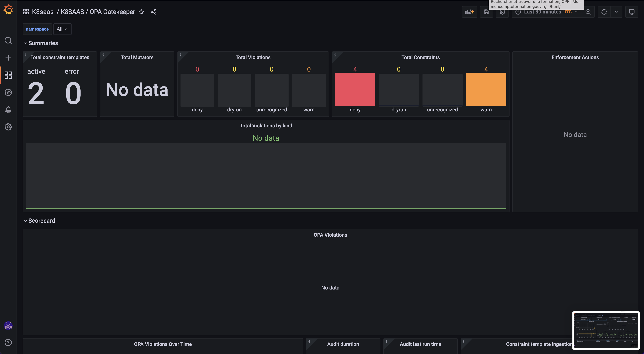Click the active templates value 2
Viewport: 644px width, 354px height.
click(x=36, y=93)
